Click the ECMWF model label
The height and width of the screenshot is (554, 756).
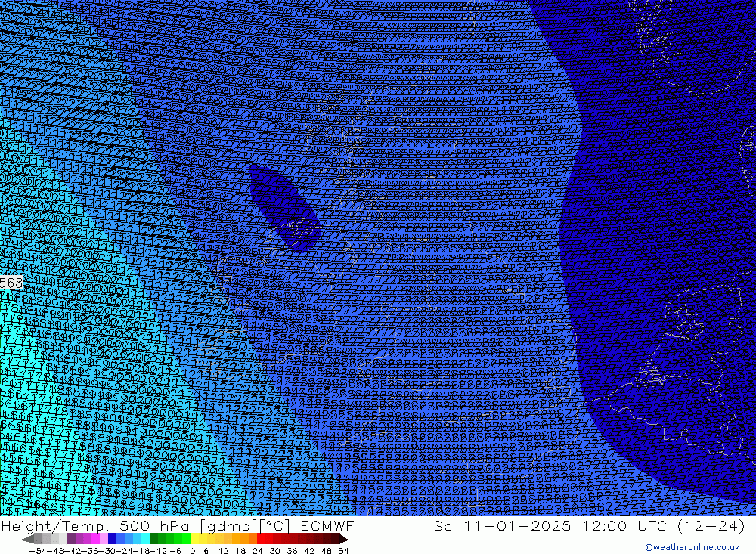327,525
